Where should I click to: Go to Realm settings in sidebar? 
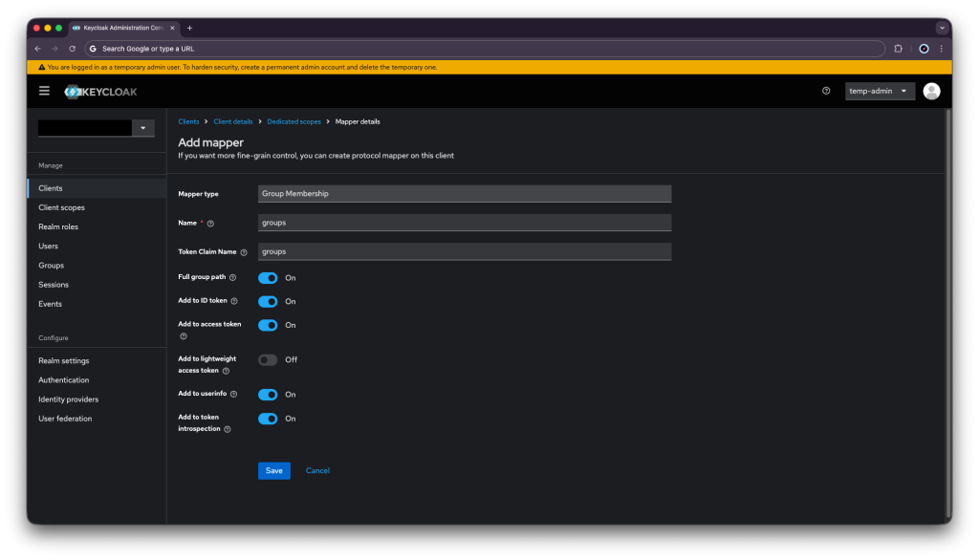click(63, 361)
